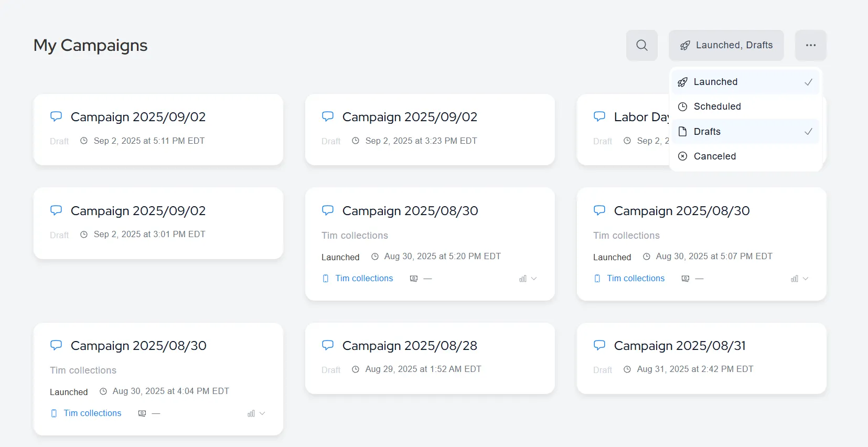Expand stats chevron on 5:07 PM campaign
This screenshot has width=868, height=447.
(806, 279)
